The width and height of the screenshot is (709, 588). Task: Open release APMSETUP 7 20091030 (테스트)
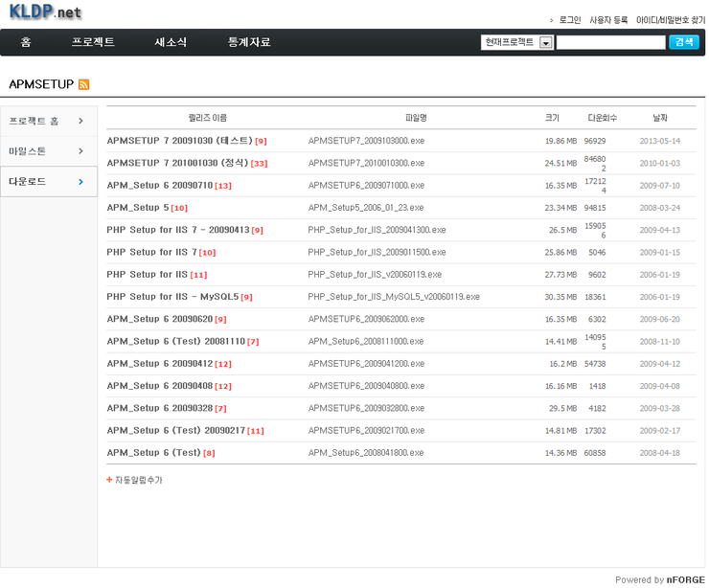click(179, 141)
